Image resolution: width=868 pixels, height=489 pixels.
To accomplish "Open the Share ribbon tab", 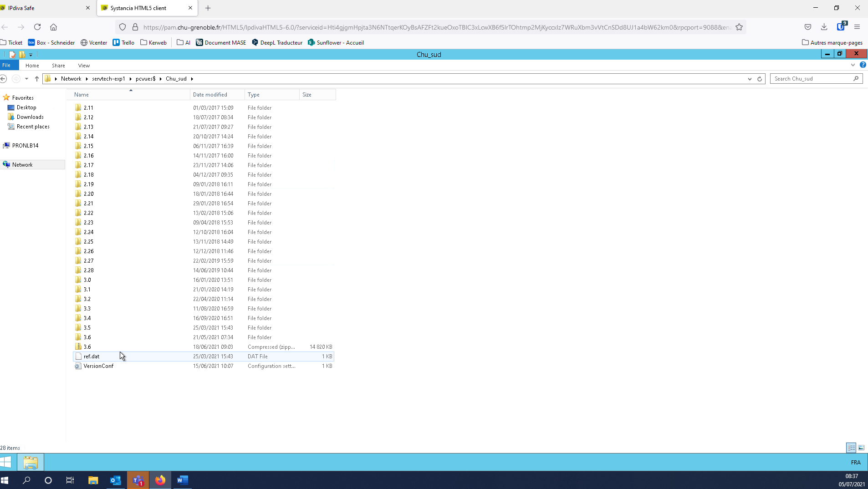I will click(x=58, y=66).
